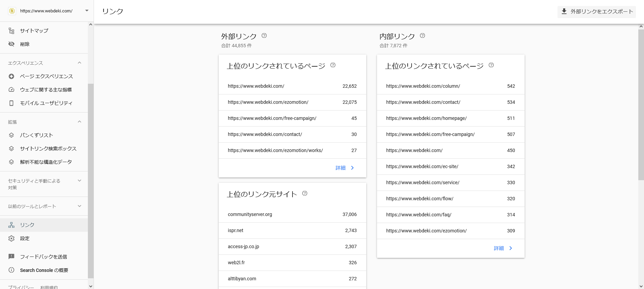Screen dimensions: 644x289
Task: Click the mobile usability phone icon
Action: click(11, 103)
